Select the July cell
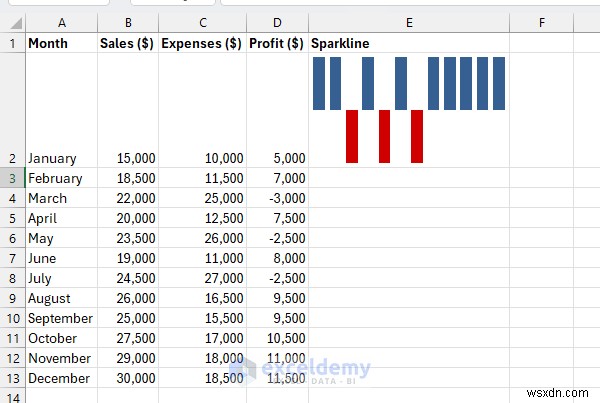The image size is (600, 403). point(62,278)
